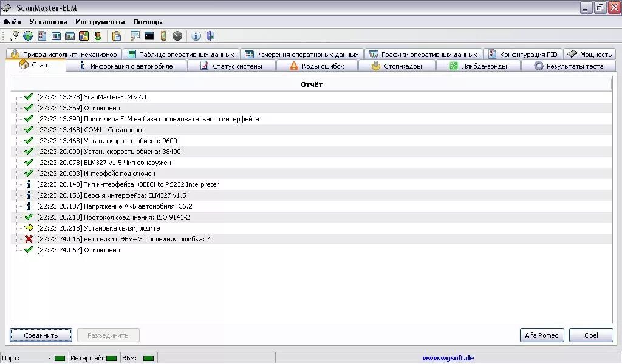Screen dimensions: 622x364
Task: Select row Тип интерфейса: OBDII to RS232
Action: coord(312,184)
